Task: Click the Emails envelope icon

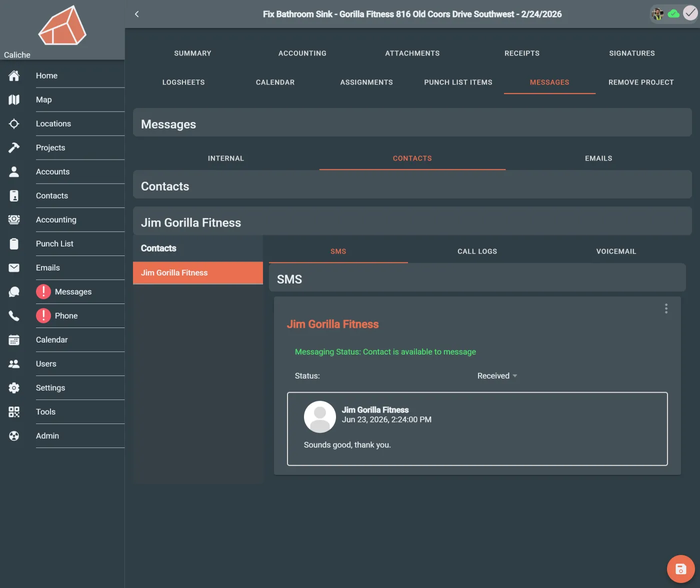Action: click(14, 267)
